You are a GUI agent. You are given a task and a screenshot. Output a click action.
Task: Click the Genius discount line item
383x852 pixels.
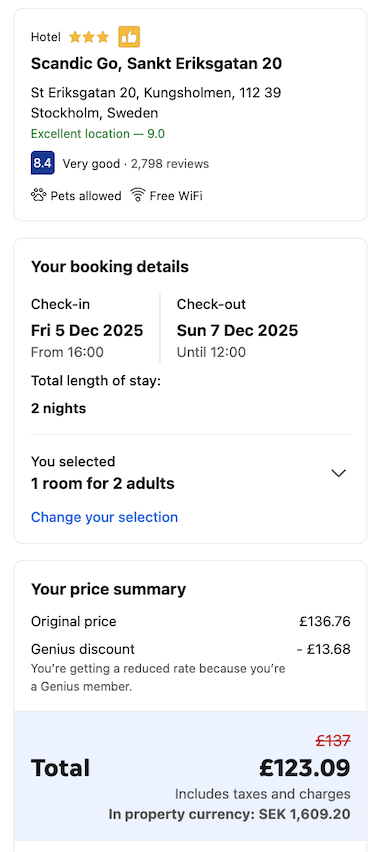pos(191,649)
